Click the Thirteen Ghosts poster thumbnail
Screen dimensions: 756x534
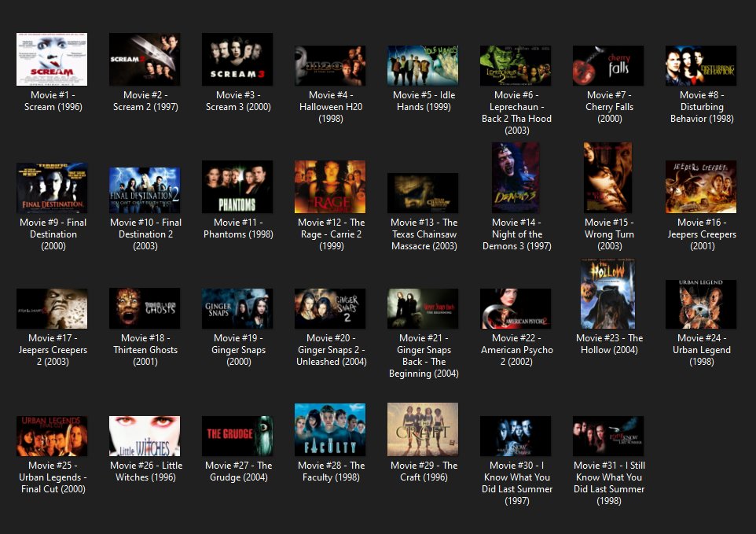tap(145, 308)
